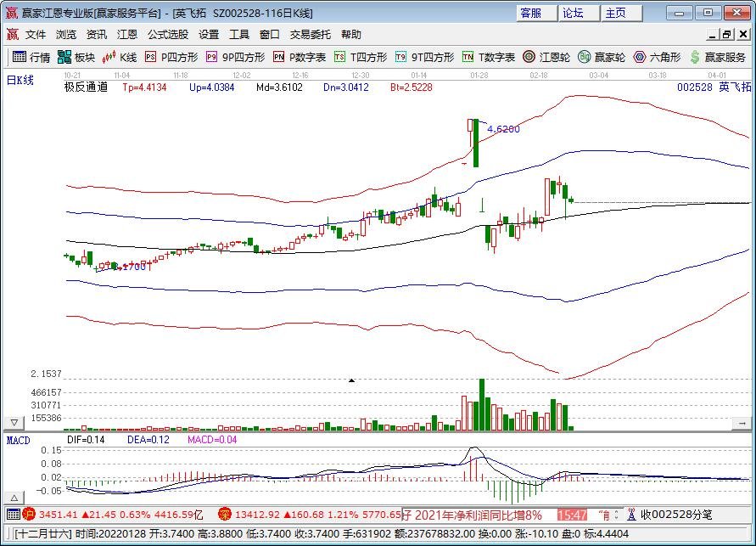Open the T四方形 tool
756x546 pixels.
[361, 58]
